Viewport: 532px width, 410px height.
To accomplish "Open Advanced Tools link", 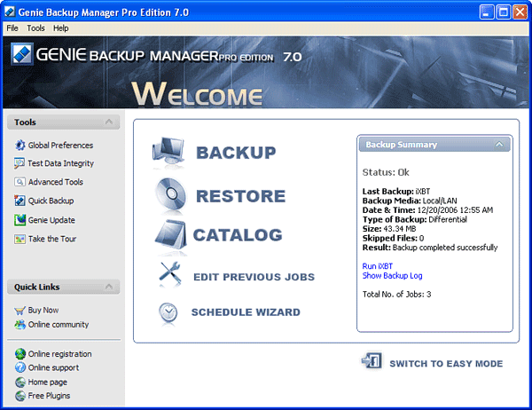I will pos(56,182).
